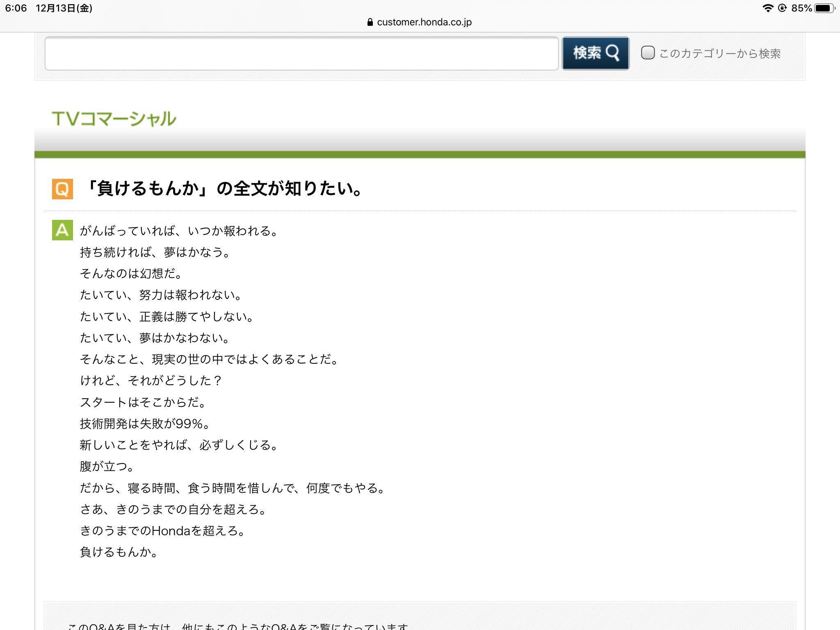
Task: Click line そんなこと、現実の世の中ではよくあることだ。
Action: (x=209, y=359)
